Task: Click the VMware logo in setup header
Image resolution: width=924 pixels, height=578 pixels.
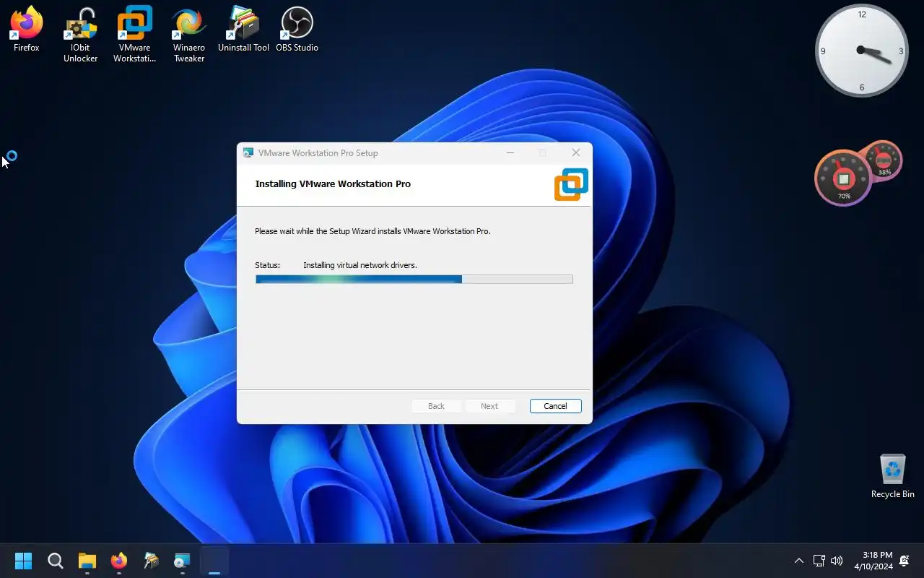Action: point(571,184)
